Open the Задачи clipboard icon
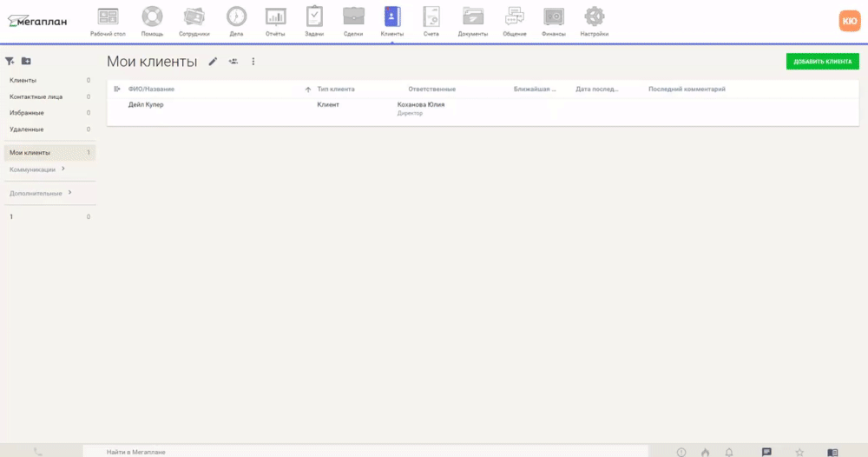The width and height of the screenshot is (868, 457). (x=315, y=17)
